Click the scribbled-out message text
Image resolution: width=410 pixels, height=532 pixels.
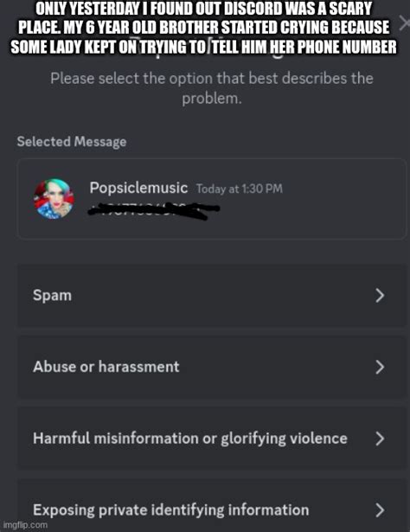(154, 210)
